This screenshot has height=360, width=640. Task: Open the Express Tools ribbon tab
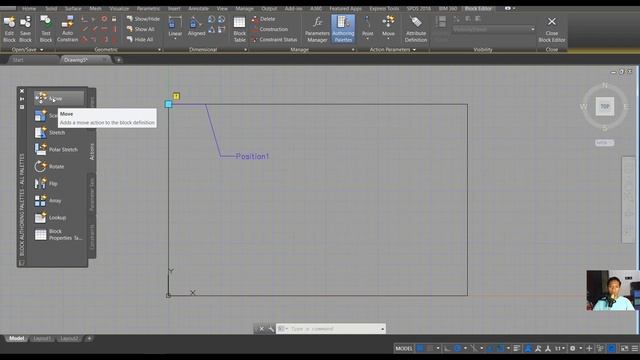[x=384, y=8]
